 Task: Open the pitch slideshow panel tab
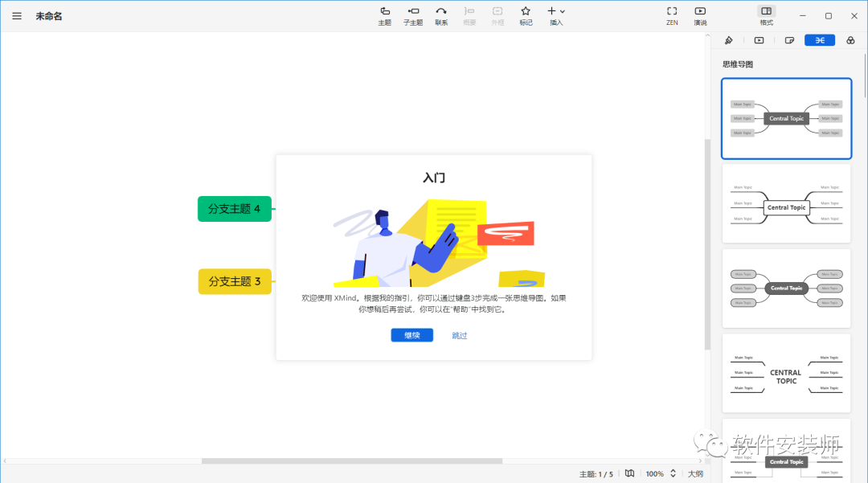point(759,40)
